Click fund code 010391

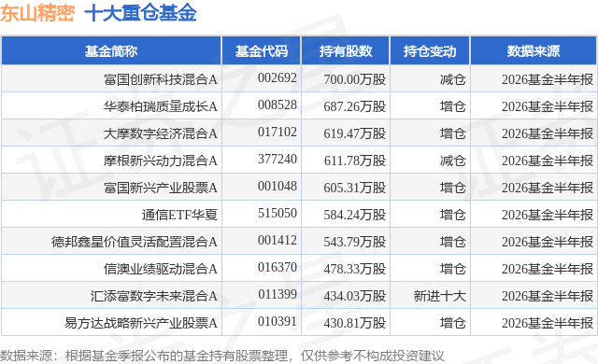pos(278,321)
